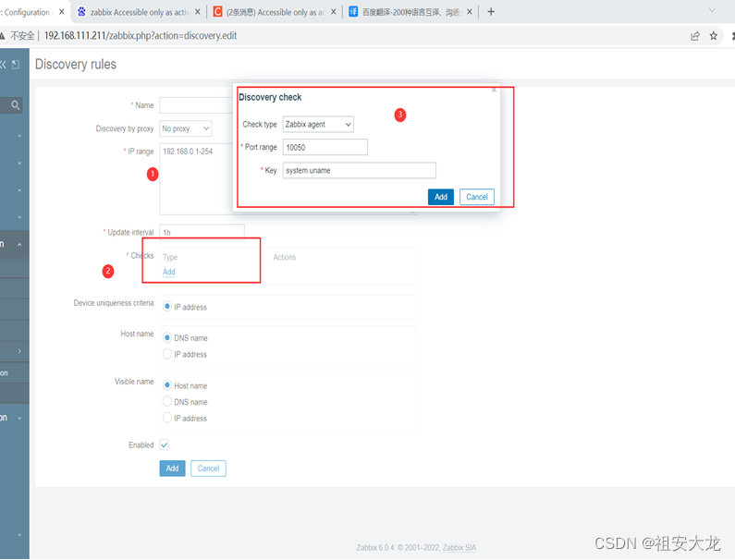Expand the sidebar submenu right arrow
The width and height of the screenshot is (735, 560).
[19, 351]
